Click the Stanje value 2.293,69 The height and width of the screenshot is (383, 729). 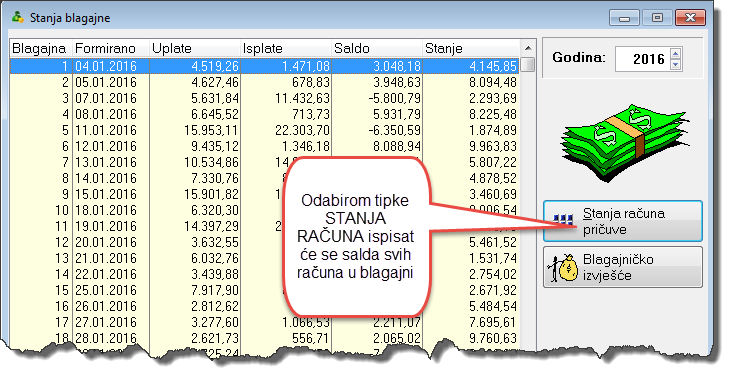(493, 98)
